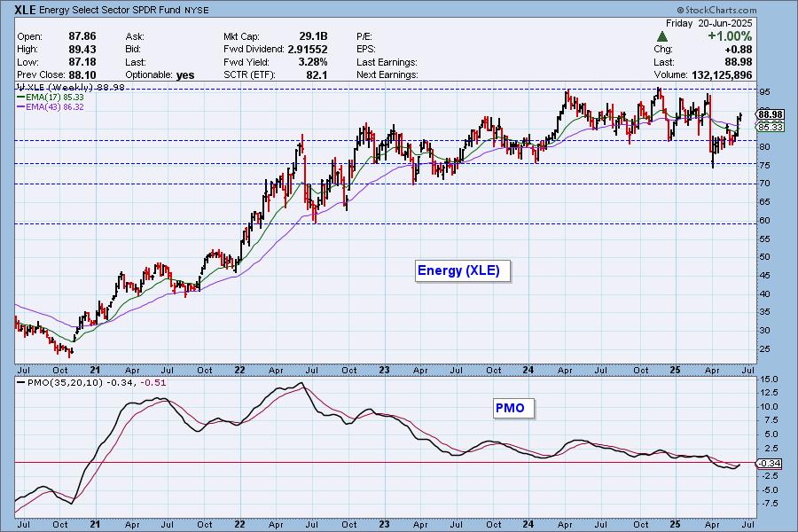Click the 12.5 label on PMO axis
This screenshot has height=532, width=798.
(769, 393)
